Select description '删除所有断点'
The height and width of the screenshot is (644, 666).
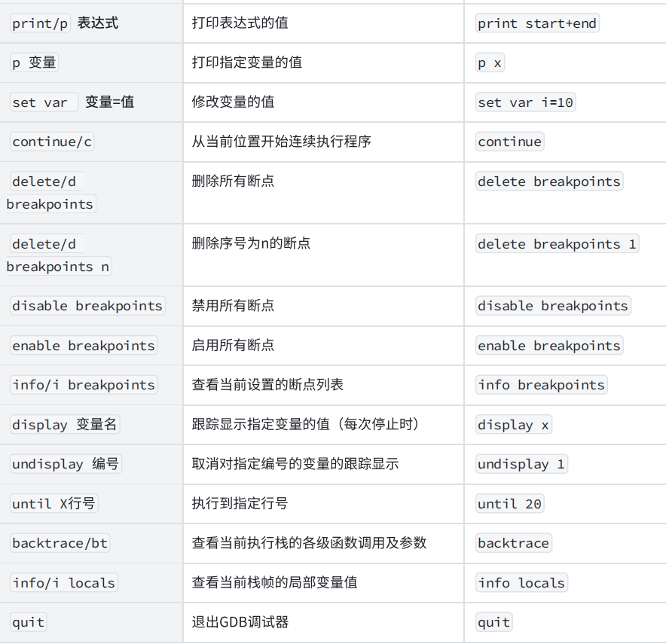pos(233,182)
